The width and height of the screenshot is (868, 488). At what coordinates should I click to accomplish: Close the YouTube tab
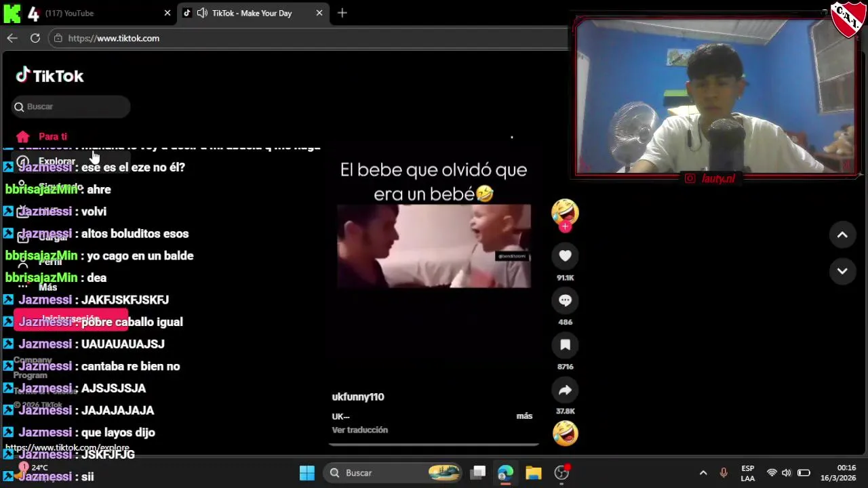click(167, 13)
